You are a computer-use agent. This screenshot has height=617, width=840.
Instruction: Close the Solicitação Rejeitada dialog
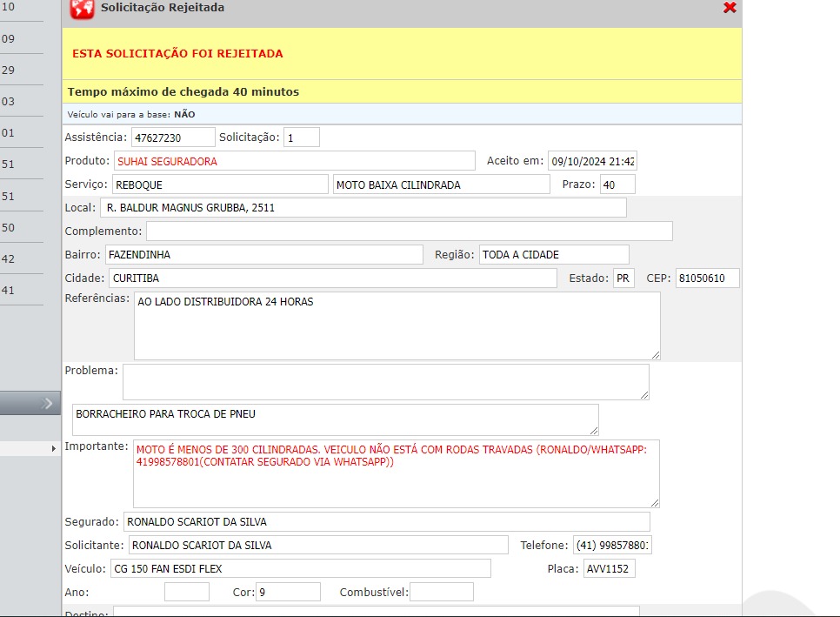click(730, 8)
